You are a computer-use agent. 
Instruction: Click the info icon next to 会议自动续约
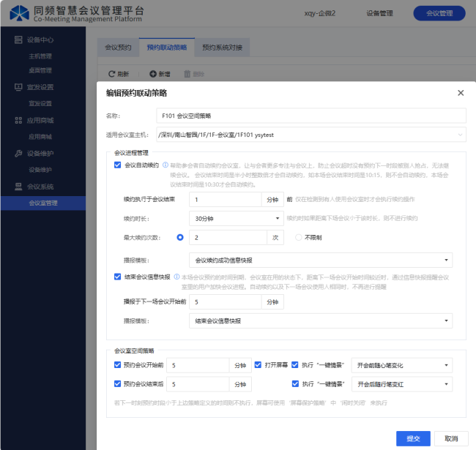coord(166,165)
